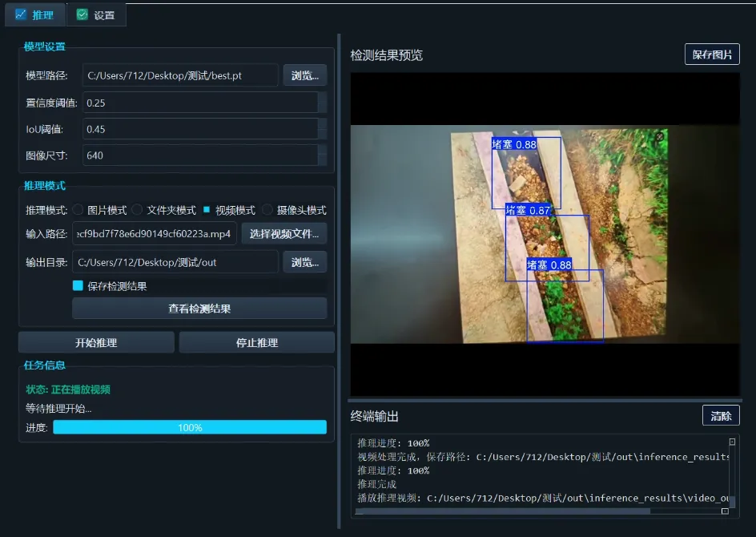This screenshot has height=537, width=756.
Task: Click 浏览 beside the output directory field
Action: [x=305, y=261]
